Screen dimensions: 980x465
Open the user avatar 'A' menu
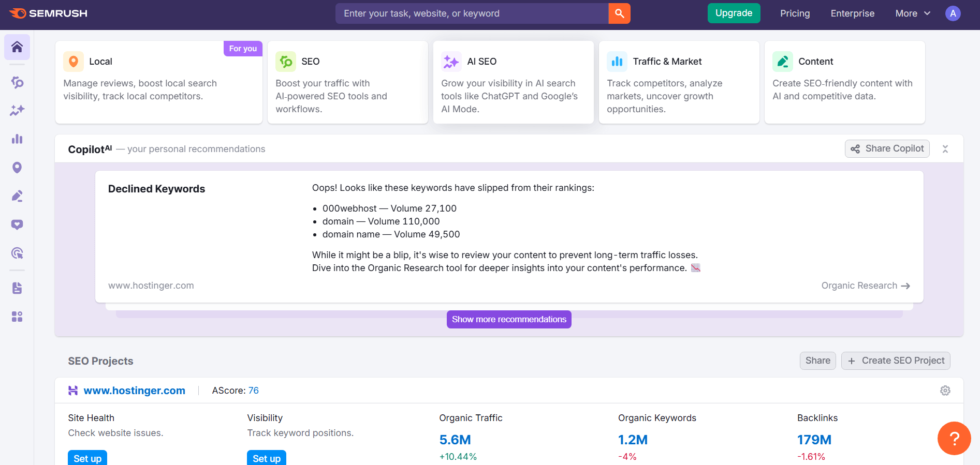(953, 13)
